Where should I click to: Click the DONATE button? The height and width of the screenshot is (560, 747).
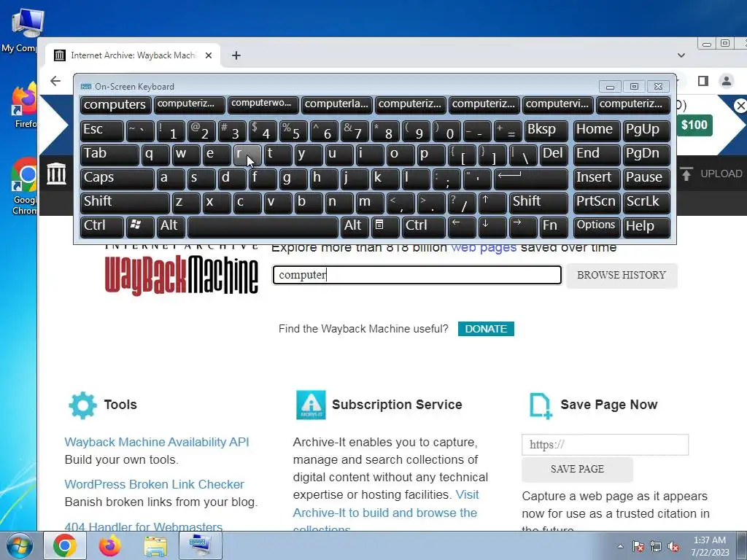486,329
